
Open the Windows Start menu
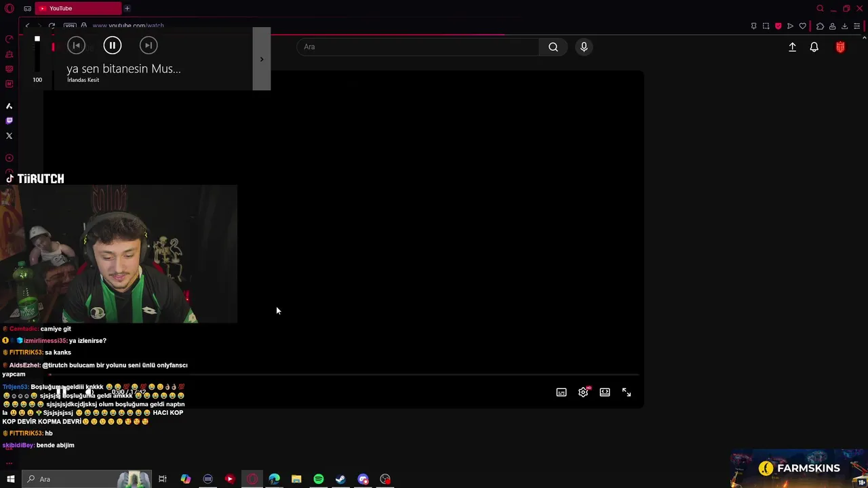click(10, 479)
